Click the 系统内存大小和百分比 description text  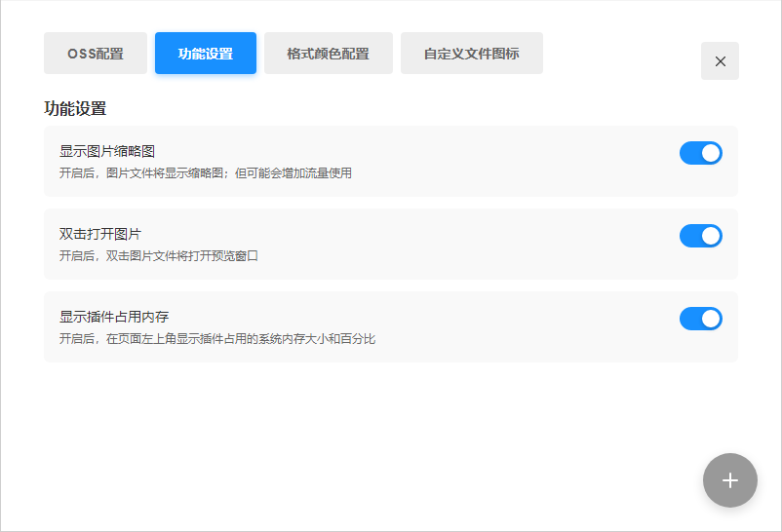tap(216, 339)
